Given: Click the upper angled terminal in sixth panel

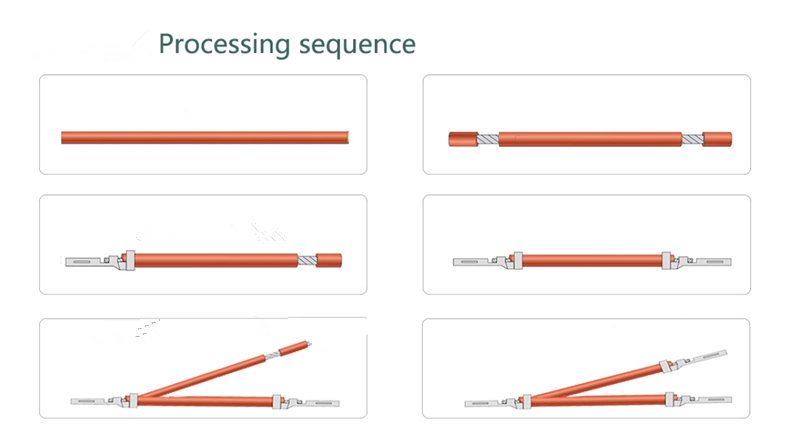Looking at the screenshot, I should click(x=694, y=361).
